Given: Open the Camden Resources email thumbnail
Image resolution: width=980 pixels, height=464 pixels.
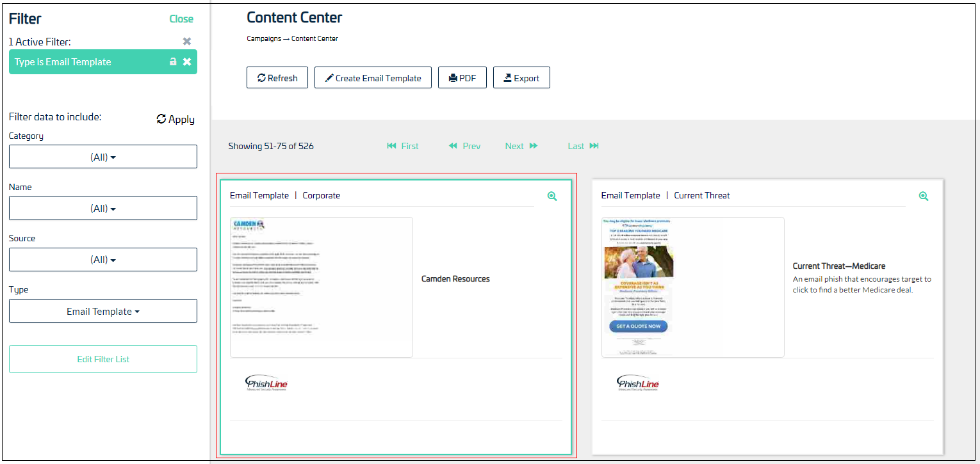Looking at the screenshot, I should [321, 286].
